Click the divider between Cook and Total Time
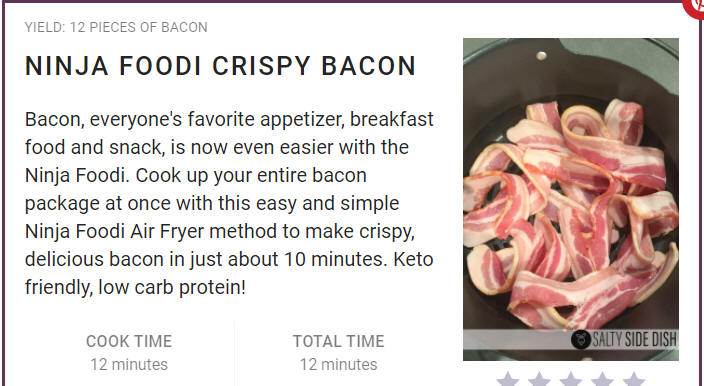704x386 pixels. point(234,353)
